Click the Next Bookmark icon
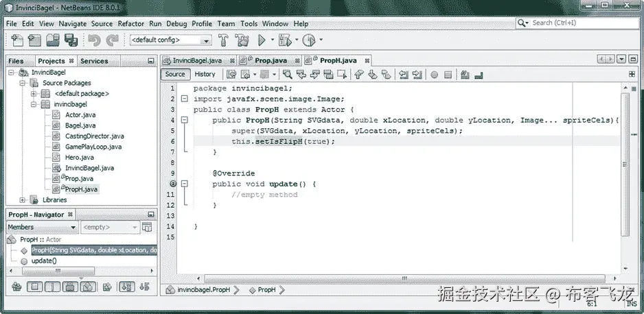 [373, 74]
